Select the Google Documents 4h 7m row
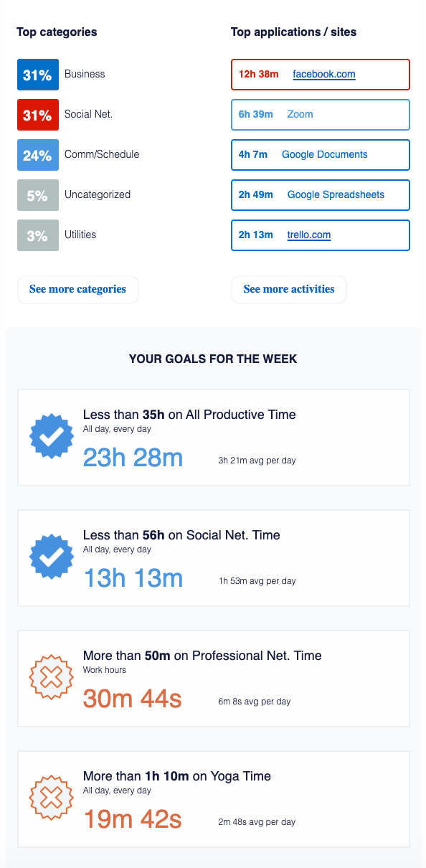426x868 pixels. (x=321, y=155)
